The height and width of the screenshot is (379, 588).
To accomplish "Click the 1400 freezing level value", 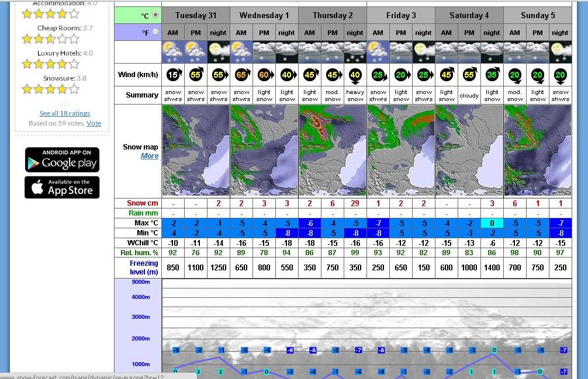I will click(x=492, y=267).
